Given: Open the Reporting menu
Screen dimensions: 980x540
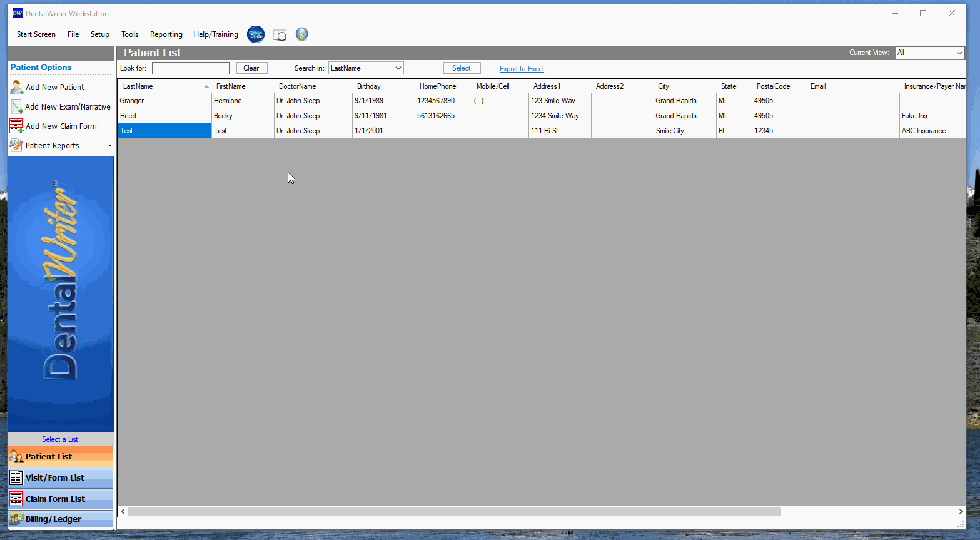Looking at the screenshot, I should [166, 34].
